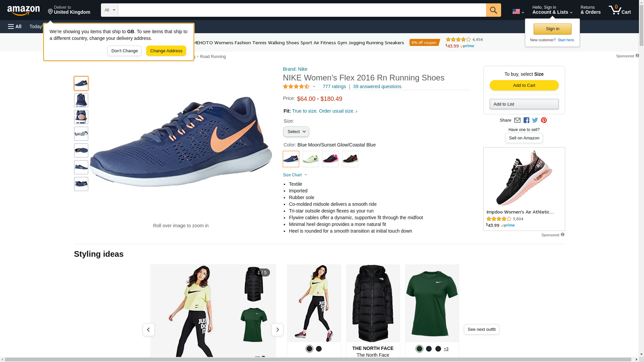
Task: Pick the lime green shoe color
Action: 311,159
